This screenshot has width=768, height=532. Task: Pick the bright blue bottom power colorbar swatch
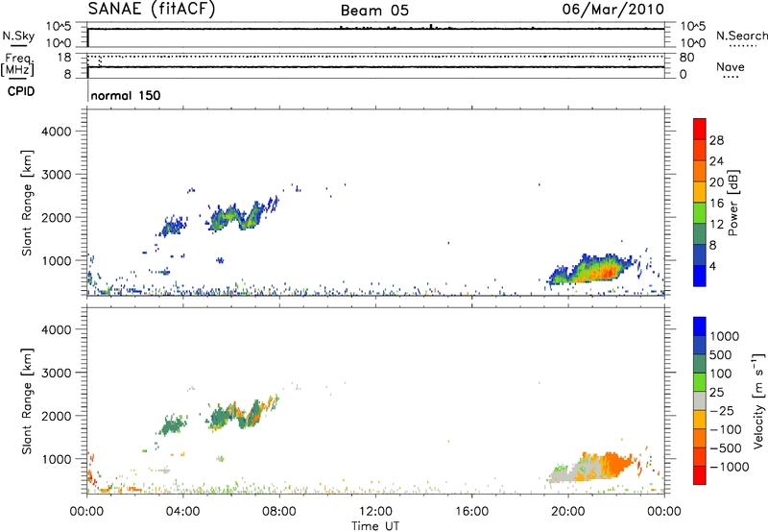[700, 276]
